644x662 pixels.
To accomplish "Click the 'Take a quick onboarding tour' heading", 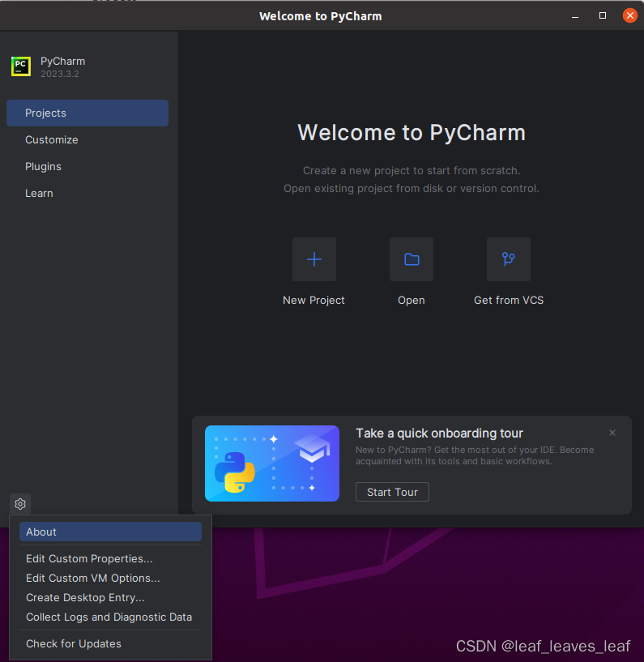I will [439, 434].
